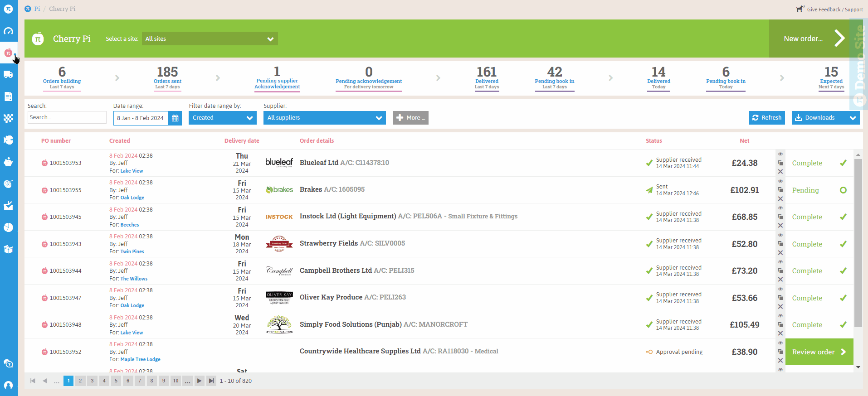Open the target dartboard icon in sidebar
The width and height of the screenshot is (868, 396).
[x=9, y=184]
